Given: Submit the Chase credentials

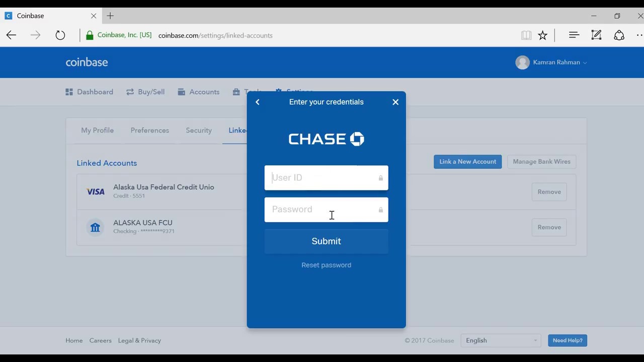Looking at the screenshot, I should (326, 241).
